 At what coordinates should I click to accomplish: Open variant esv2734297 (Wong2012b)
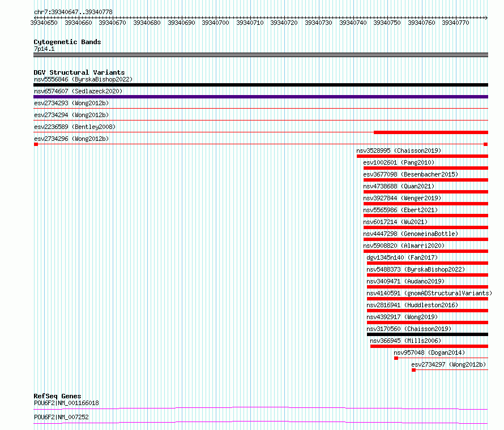point(449,364)
